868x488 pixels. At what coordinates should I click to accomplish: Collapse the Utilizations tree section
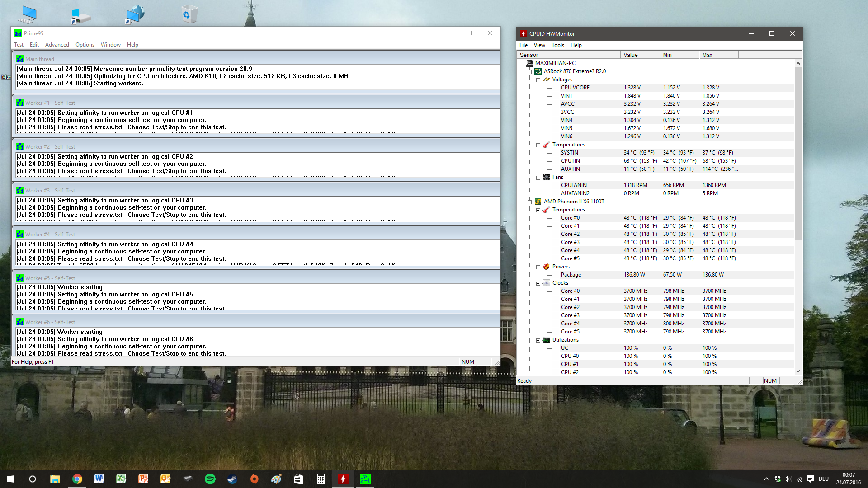[x=538, y=340]
